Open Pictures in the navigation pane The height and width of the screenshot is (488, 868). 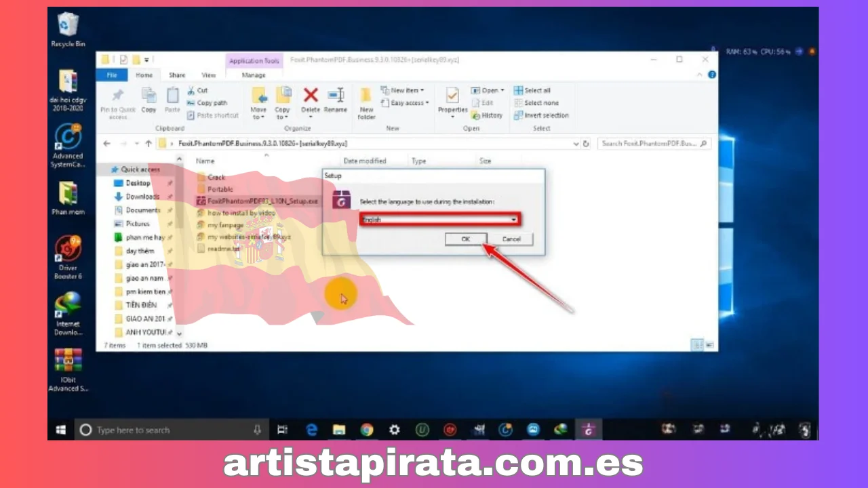point(132,224)
